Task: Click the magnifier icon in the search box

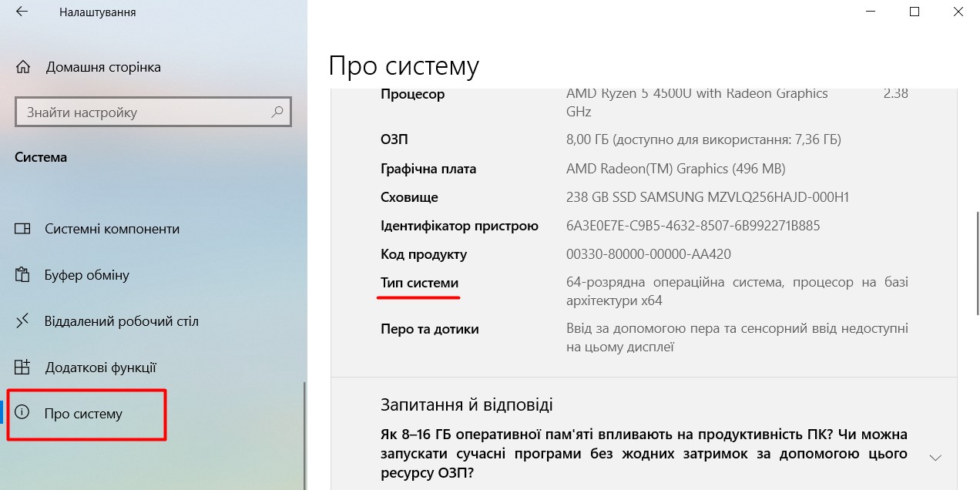Action: click(x=277, y=112)
